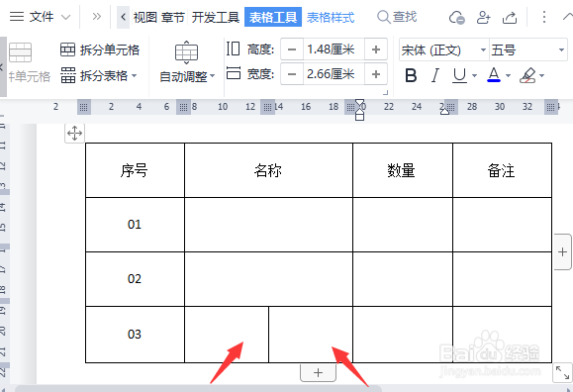Open table properties dialog launcher
The image size is (573, 392).
385,93
